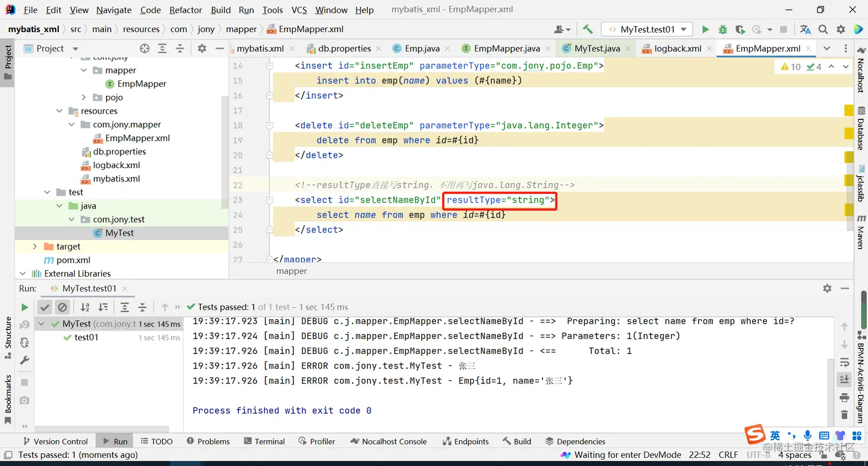Open the wrench icon in the Run panel

click(x=24, y=360)
